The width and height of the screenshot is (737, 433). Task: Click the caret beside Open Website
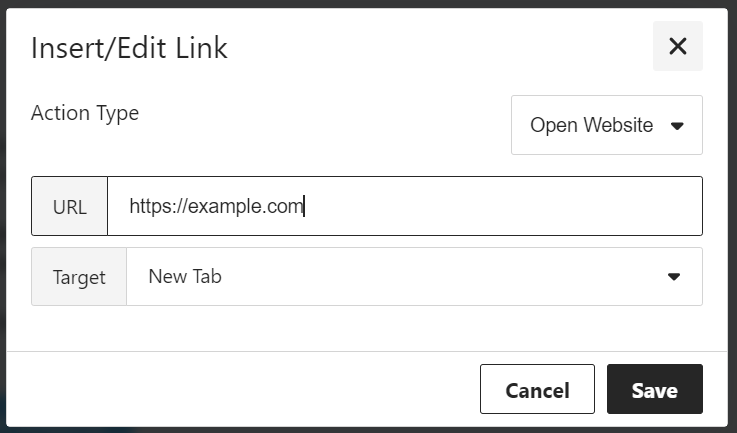pyautogui.click(x=677, y=126)
